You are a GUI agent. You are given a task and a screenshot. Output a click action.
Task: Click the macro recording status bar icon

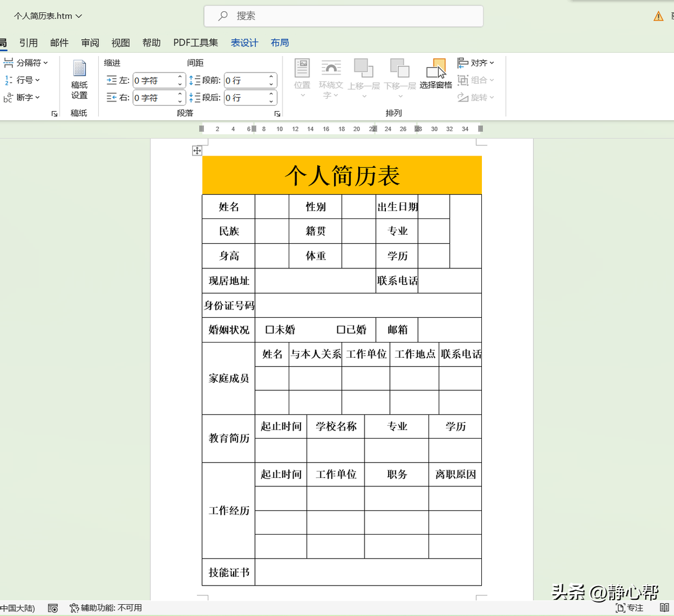(53, 608)
